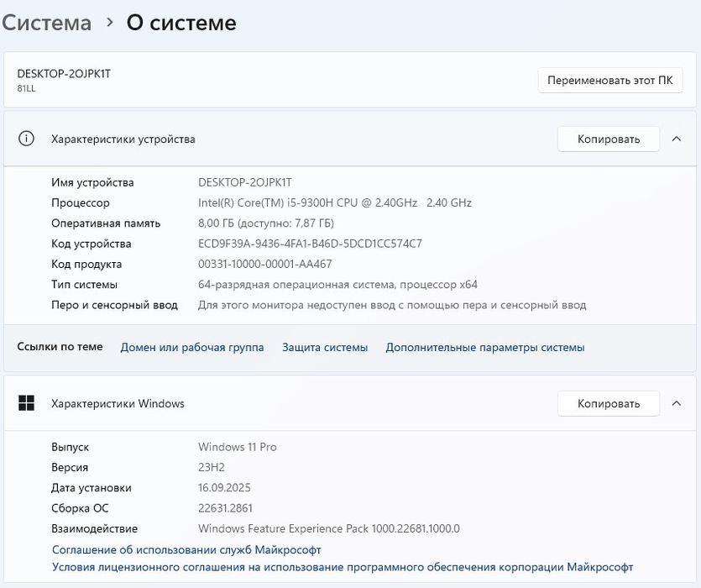Select the RAM value 8,00 ГБ
The image size is (701, 588).
coord(266,223)
